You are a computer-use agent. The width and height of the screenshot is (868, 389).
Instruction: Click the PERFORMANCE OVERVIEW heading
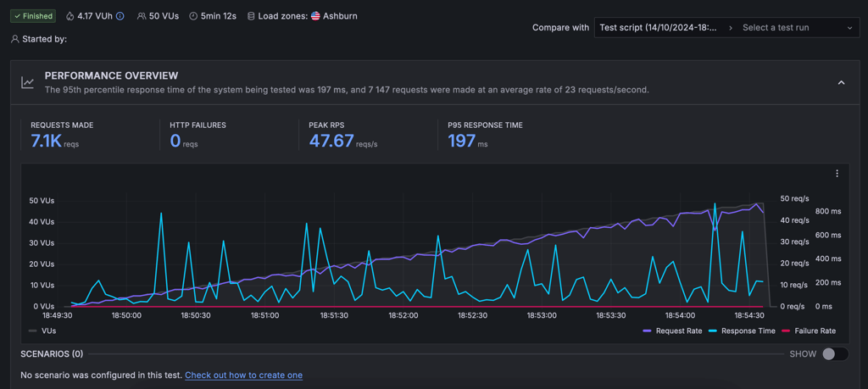(x=111, y=75)
